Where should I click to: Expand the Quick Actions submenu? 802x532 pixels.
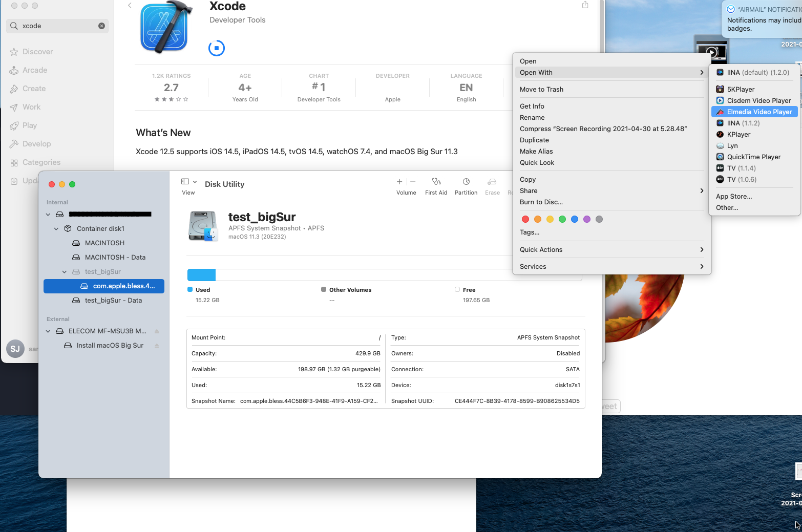(x=611, y=249)
